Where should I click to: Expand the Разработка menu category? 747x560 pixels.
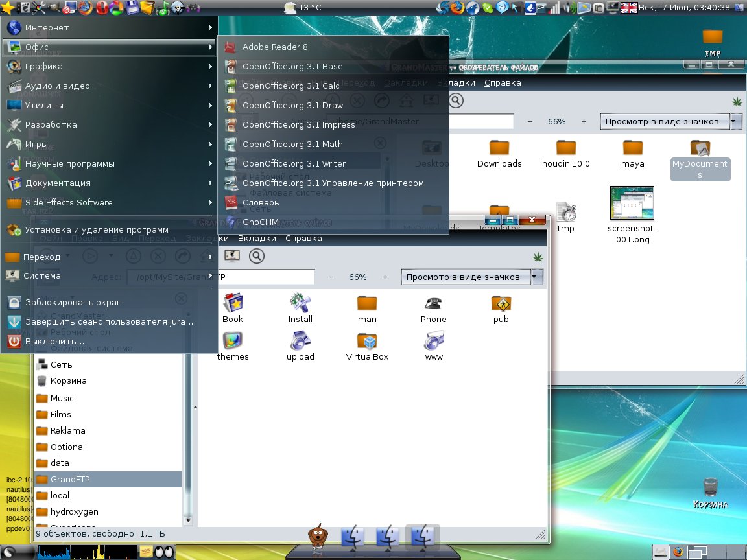click(110, 124)
